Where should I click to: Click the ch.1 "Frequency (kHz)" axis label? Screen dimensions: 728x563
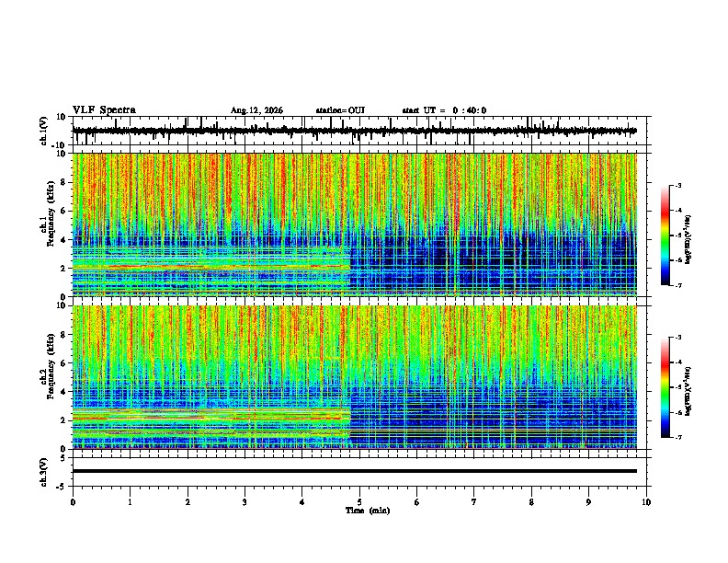coord(51,213)
